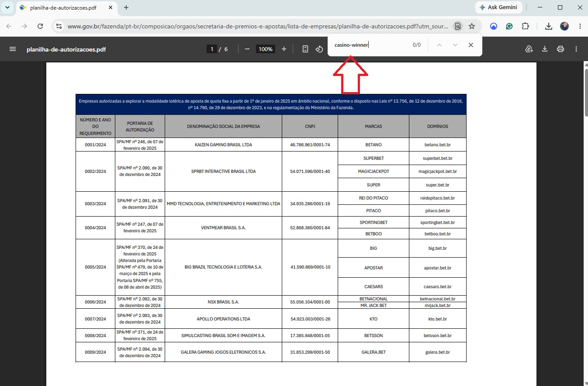
Task: Click the apostar.bet.br domain
Action: pyautogui.click(x=438, y=268)
